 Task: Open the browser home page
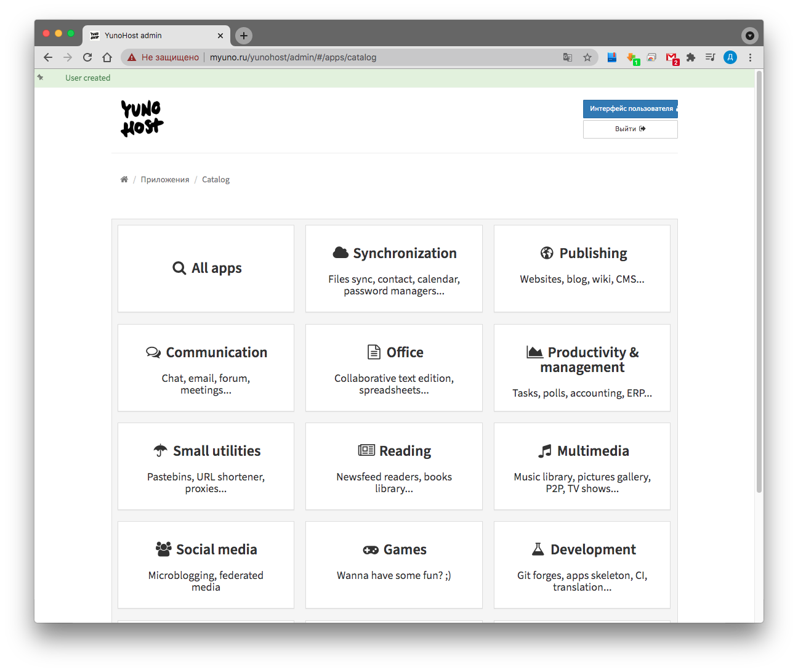107,57
